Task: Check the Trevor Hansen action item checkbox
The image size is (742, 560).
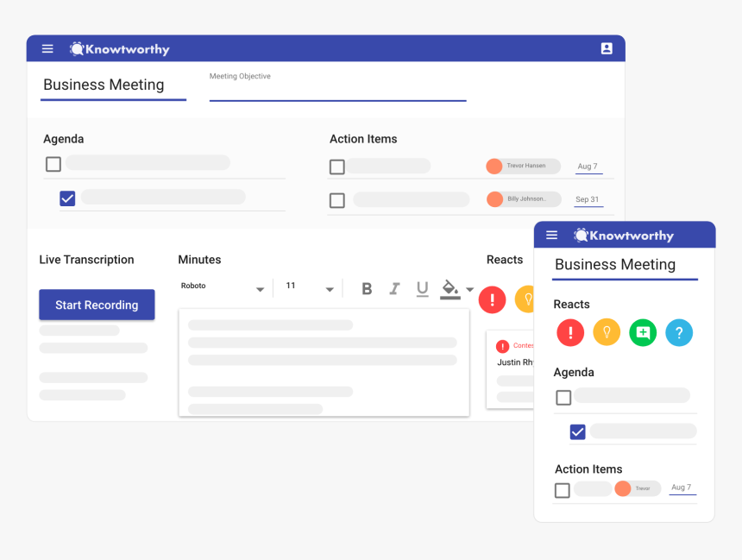Action: coord(337,167)
